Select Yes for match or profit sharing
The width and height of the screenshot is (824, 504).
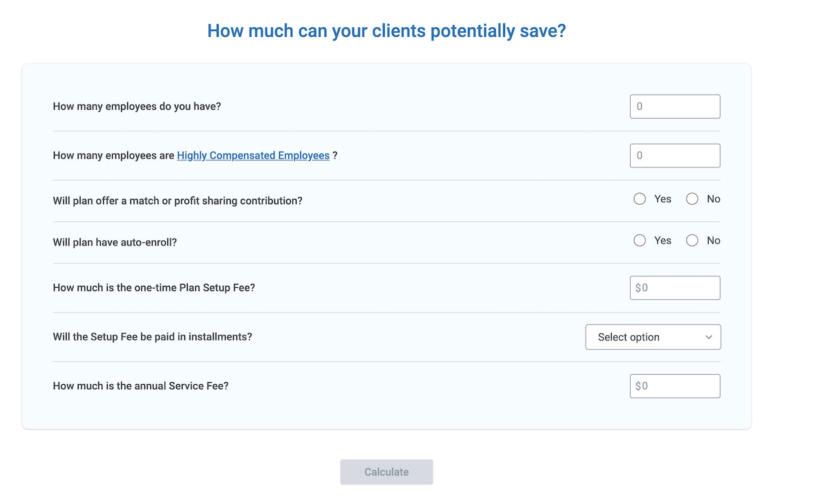640,199
